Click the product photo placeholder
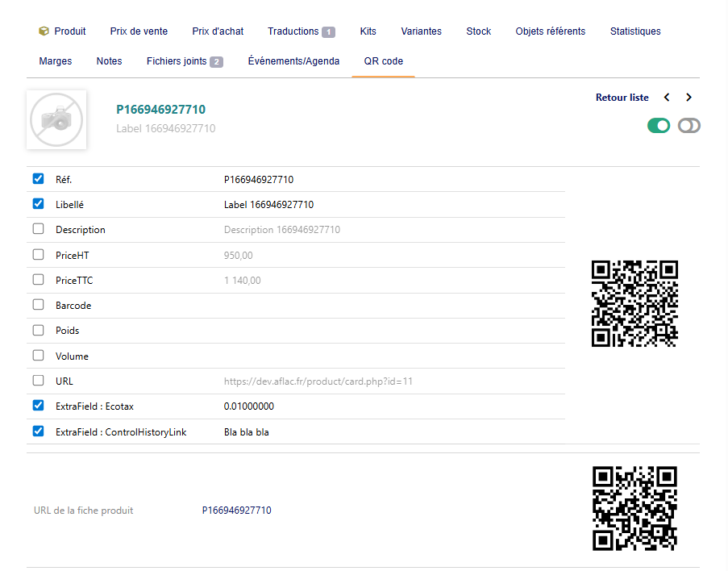The width and height of the screenshot is (728, 571). [x=56, y=120]
